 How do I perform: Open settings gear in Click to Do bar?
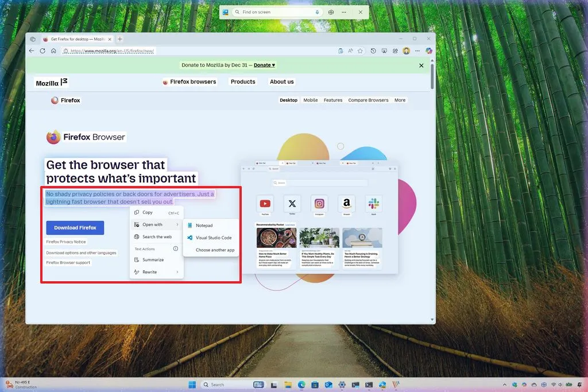pos(331,12)
